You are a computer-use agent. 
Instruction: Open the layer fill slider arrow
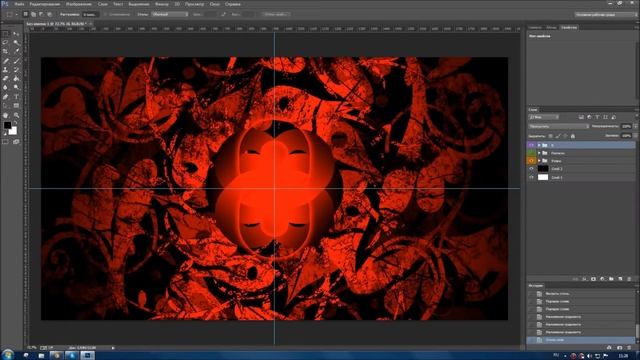pyautogui.click(x=636, y=136)
